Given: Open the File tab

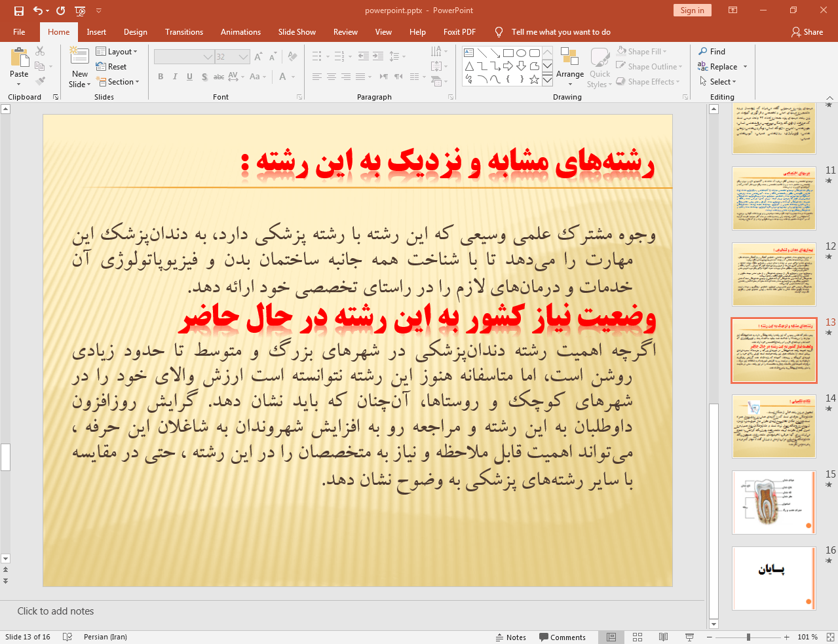Looking at the screenshot, I should (x=19, y=31).
